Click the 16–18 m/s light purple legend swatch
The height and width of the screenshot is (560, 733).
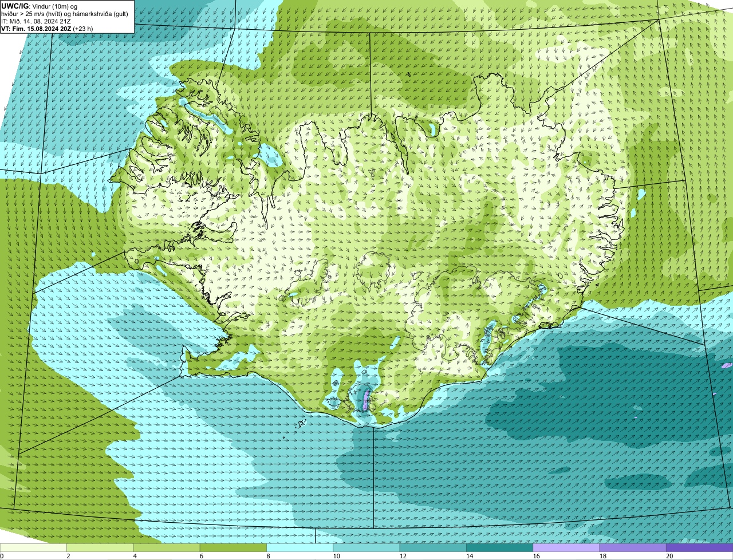tap(566, 547)
